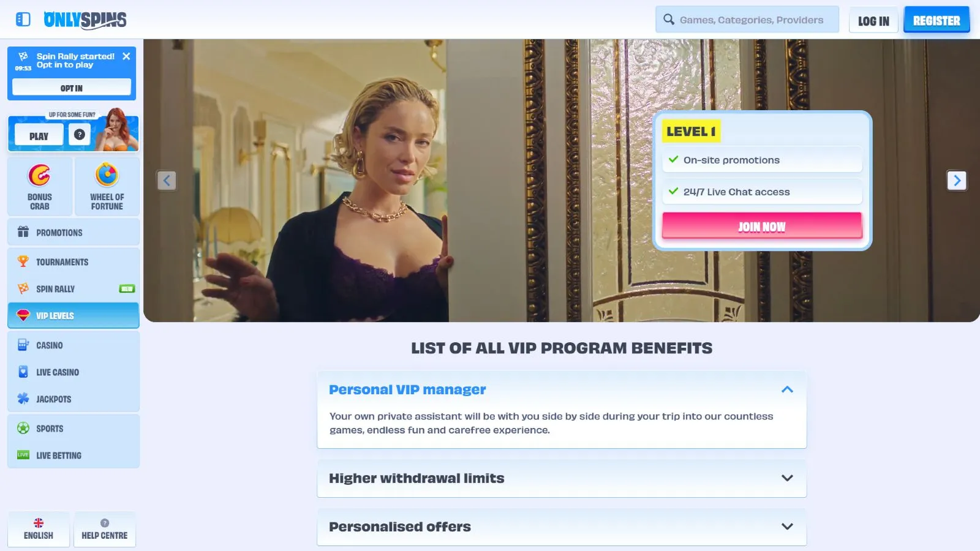Expand Personalised offers
This screenshot has width=980, height=551.
pyautogui.click(x=562, y=527)
